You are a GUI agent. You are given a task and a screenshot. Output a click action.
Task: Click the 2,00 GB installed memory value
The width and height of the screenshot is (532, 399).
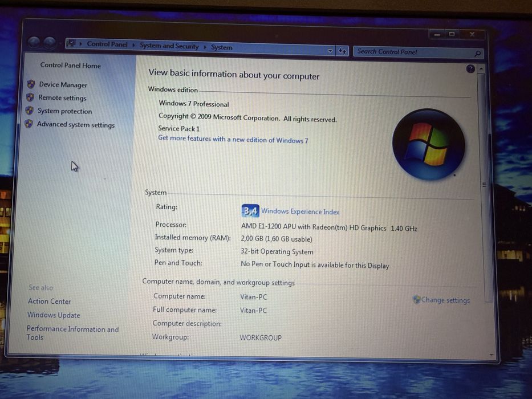click(x=276, y=238)
